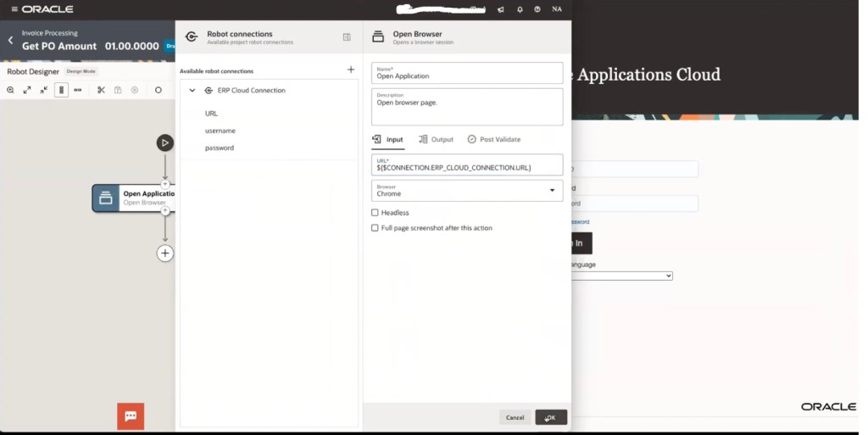868x435 pixels.
Task: Collapse the Robot connections panel
Action: tap(347, 37)
